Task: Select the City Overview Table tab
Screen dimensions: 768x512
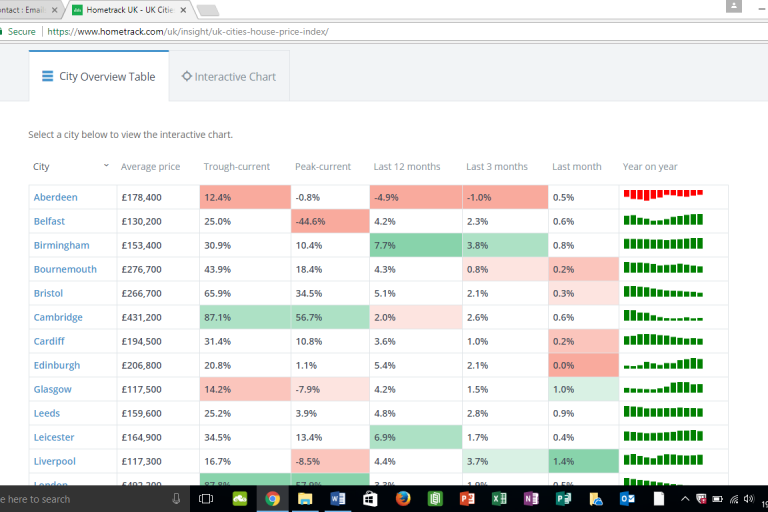Action: (98, 76)
